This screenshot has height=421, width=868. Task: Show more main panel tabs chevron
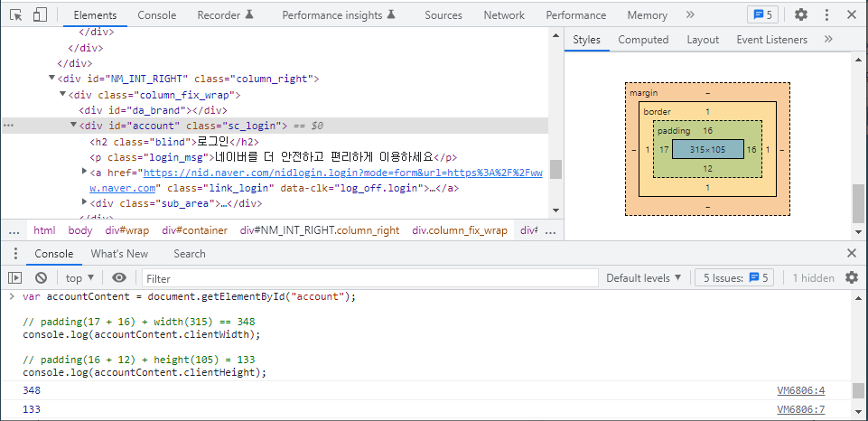coord(690,15)
